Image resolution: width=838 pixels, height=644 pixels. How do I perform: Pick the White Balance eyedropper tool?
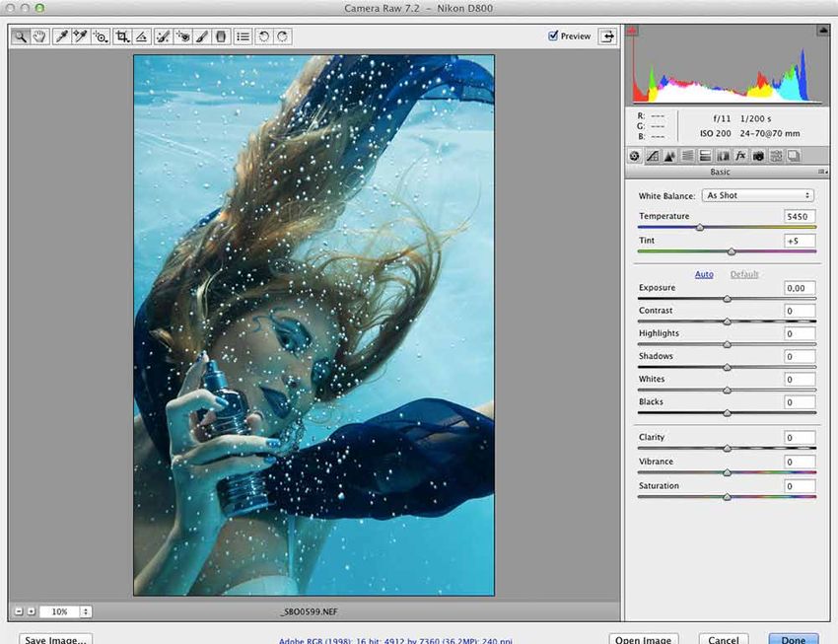(x=61, y=36)
